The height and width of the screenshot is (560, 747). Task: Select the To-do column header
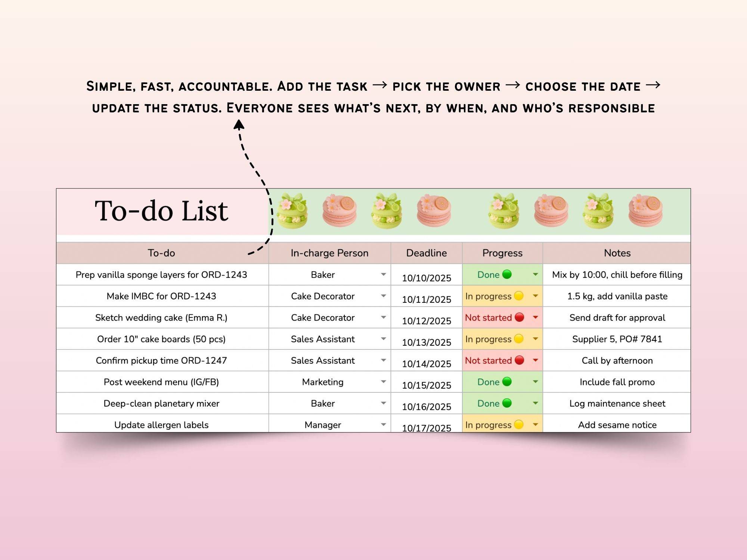tap(161, 253)
